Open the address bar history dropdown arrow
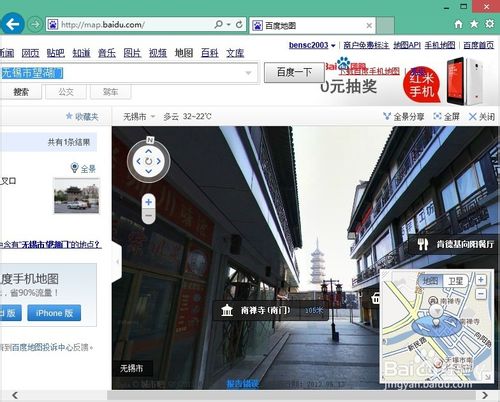The image size is (500, 402). 229,25
